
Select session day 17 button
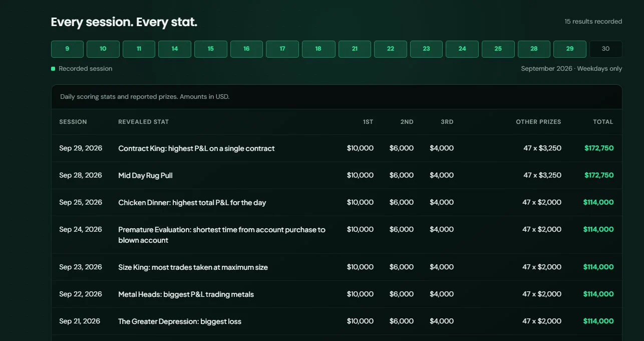(282, 49)
